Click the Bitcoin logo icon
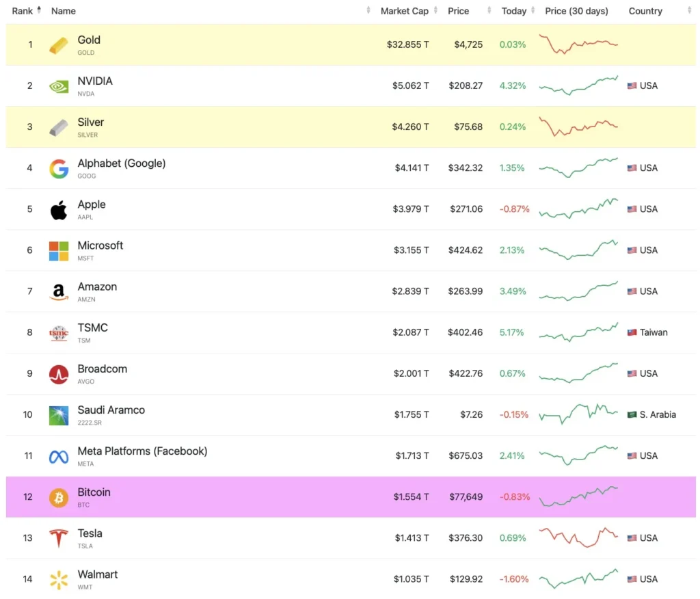This screenshot has width=700, height=599. tap(59, 498)
